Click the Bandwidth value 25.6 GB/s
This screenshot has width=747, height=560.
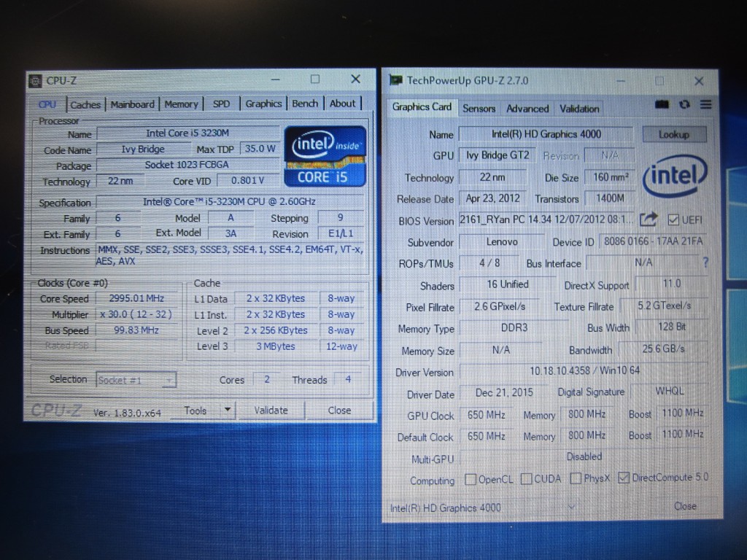(663, 349)
